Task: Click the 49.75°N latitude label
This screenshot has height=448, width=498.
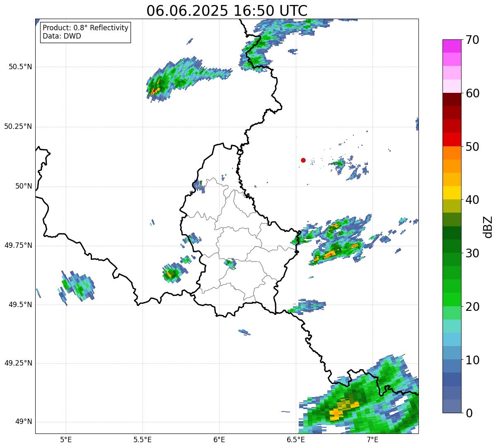Action: pyautogui.click(x=18, y=245)
